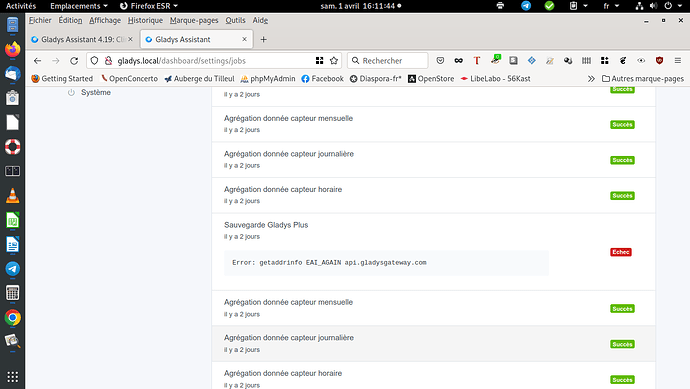Screen dimensions: 690x389
Task: Open OpenStore bookmark
Action: point(431,78)
